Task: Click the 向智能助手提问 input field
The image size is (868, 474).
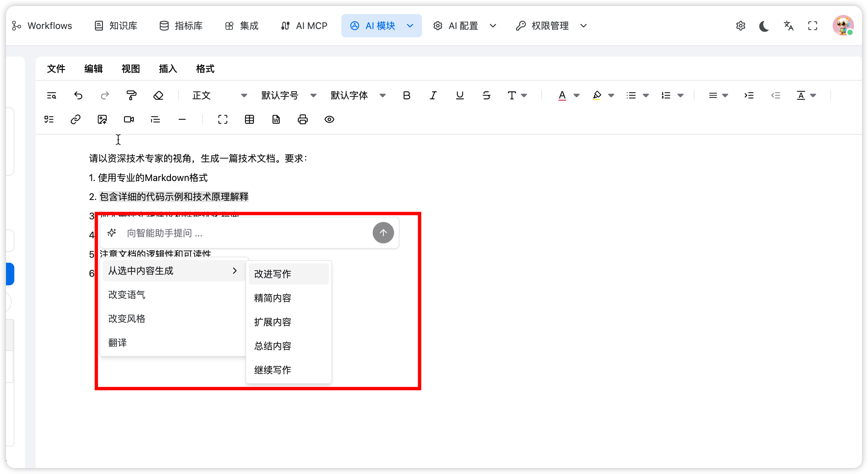Action: point(246,233)
